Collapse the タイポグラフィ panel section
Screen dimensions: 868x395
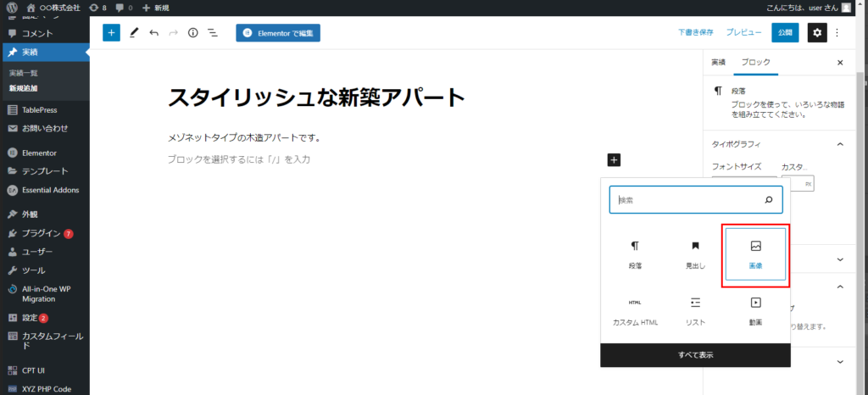(x=840, y=145)
